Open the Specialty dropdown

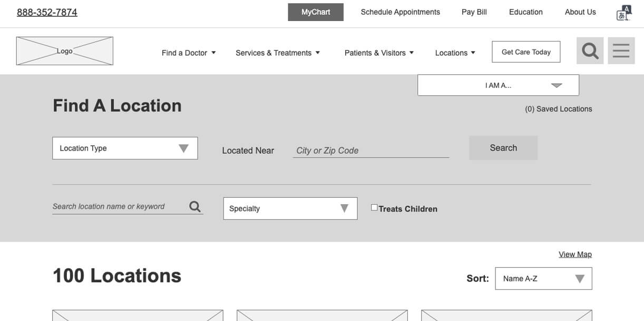290,208
